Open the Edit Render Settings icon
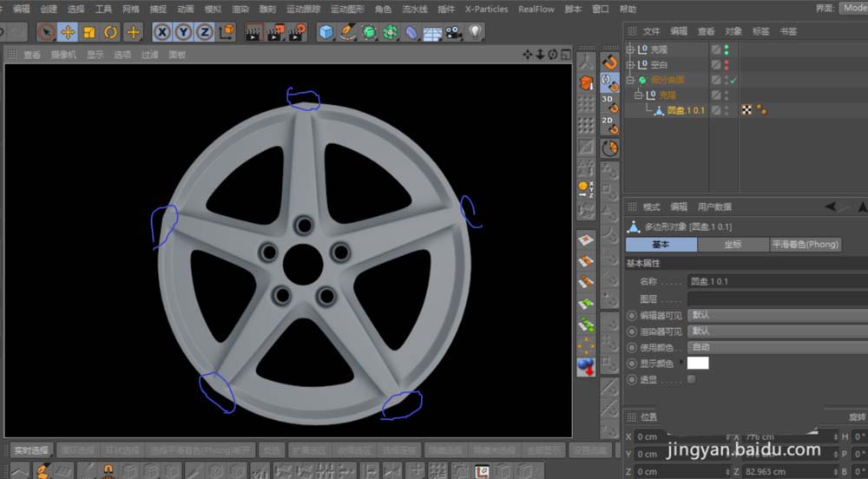 297,33
